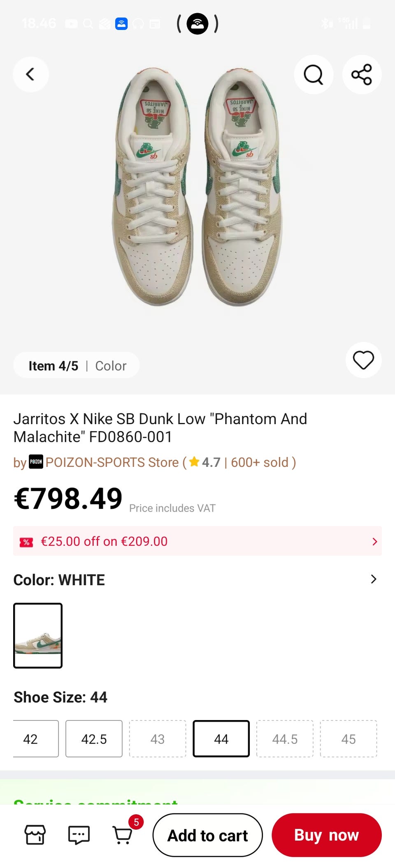Viewport: 395px width, 868px height.
Task: Open chat with seller icon
Action: (x=79, y=835)
